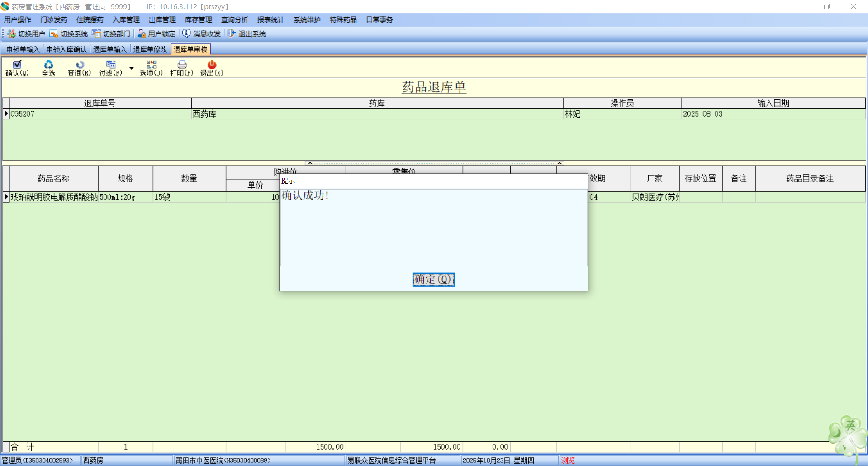Click the 切换系统 switch system icon
The image size is (868, 466).
point(54,34)
